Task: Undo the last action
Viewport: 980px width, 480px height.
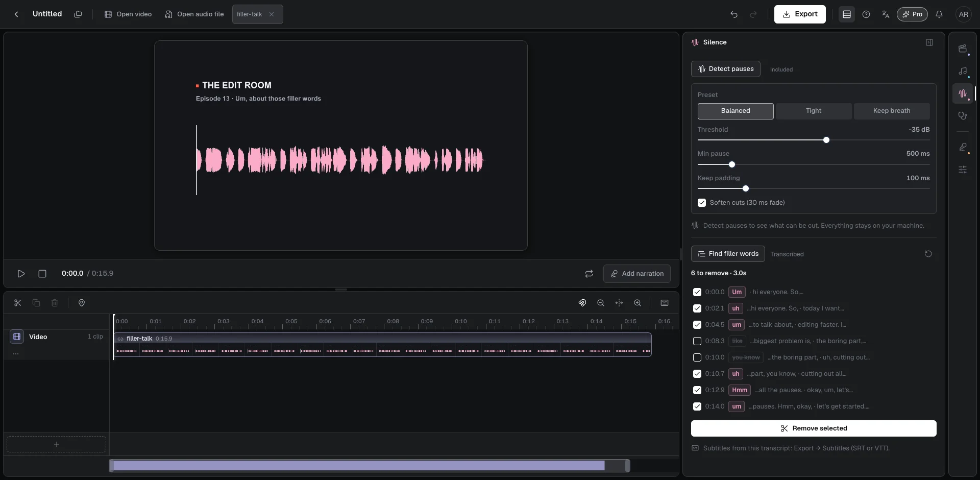Action: (x=734, y=14)
